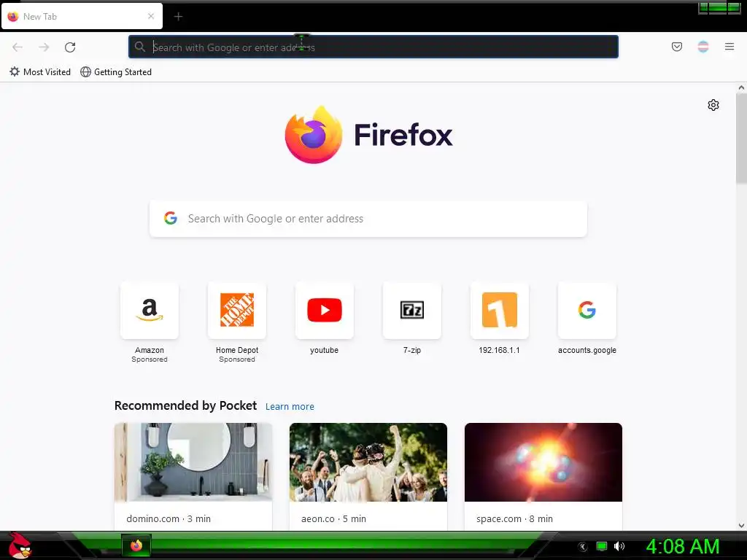Open the Save to Pocket icon
747x560 pixels.
pos(676,47)
